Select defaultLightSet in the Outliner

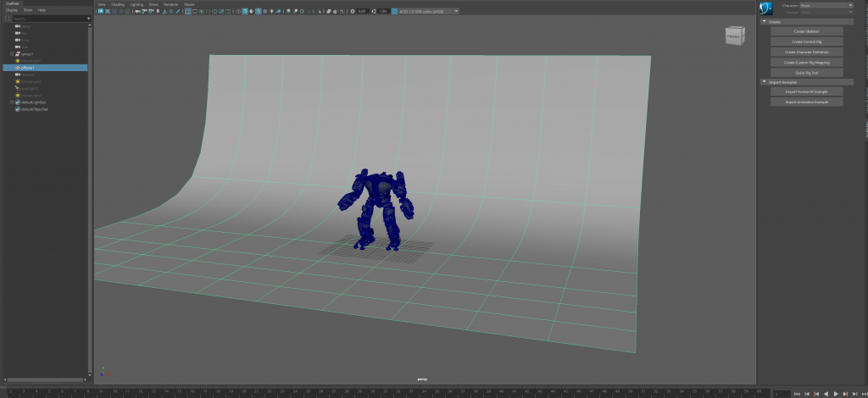pos(33,102)
